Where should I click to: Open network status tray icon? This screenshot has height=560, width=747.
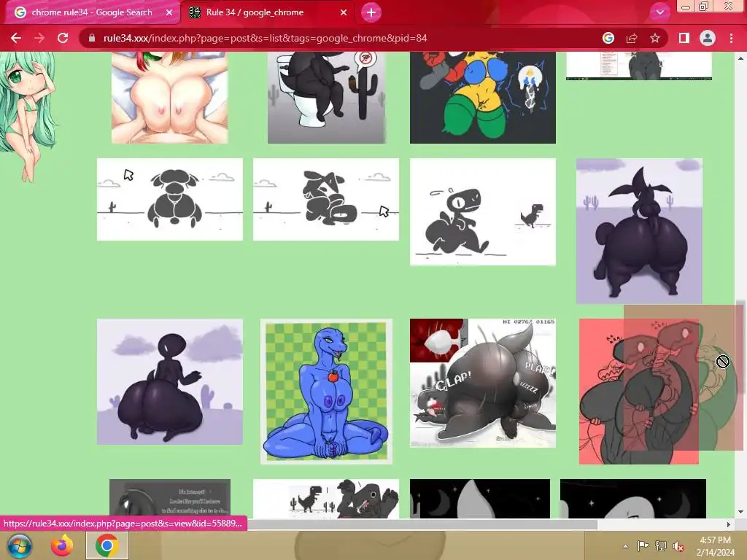(661, 545)
